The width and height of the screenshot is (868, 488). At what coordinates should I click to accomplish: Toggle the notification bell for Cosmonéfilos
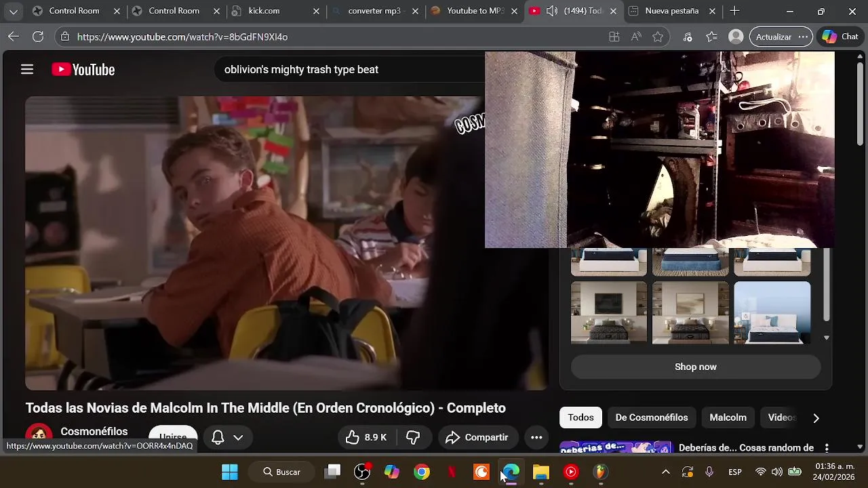pos(218,437)
